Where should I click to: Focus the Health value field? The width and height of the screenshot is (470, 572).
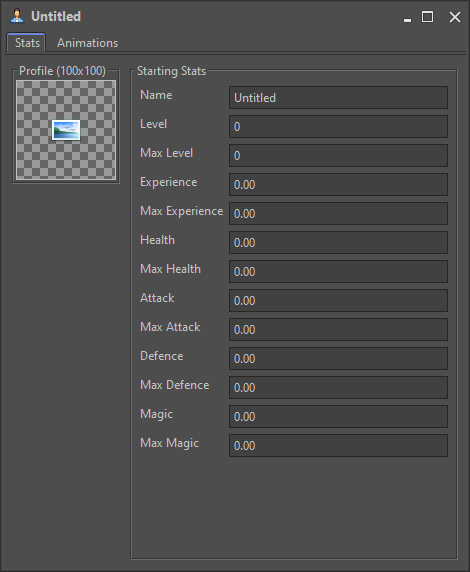338,243
